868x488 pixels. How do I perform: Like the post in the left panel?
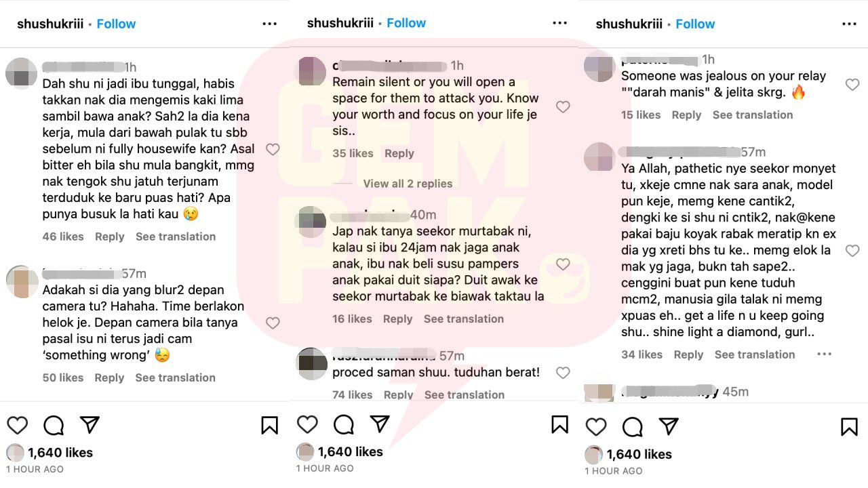(17, 425)
